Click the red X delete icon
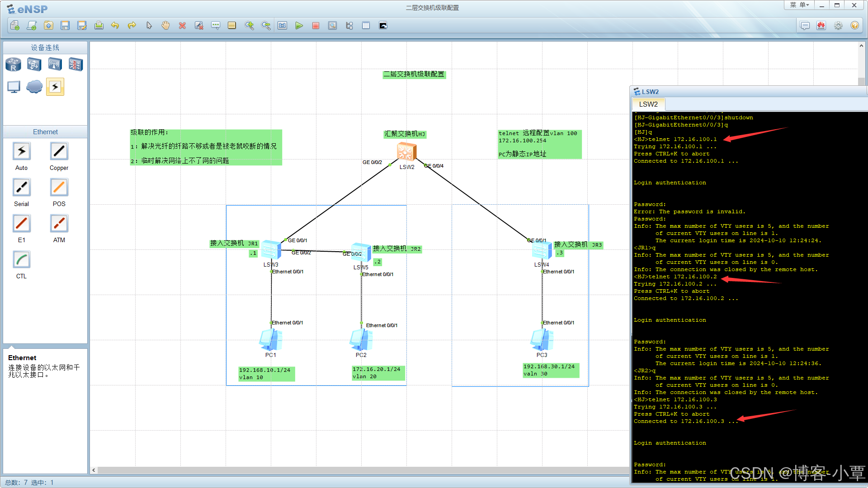The height and width of the screenshot is (488, 868). [182, 26]
